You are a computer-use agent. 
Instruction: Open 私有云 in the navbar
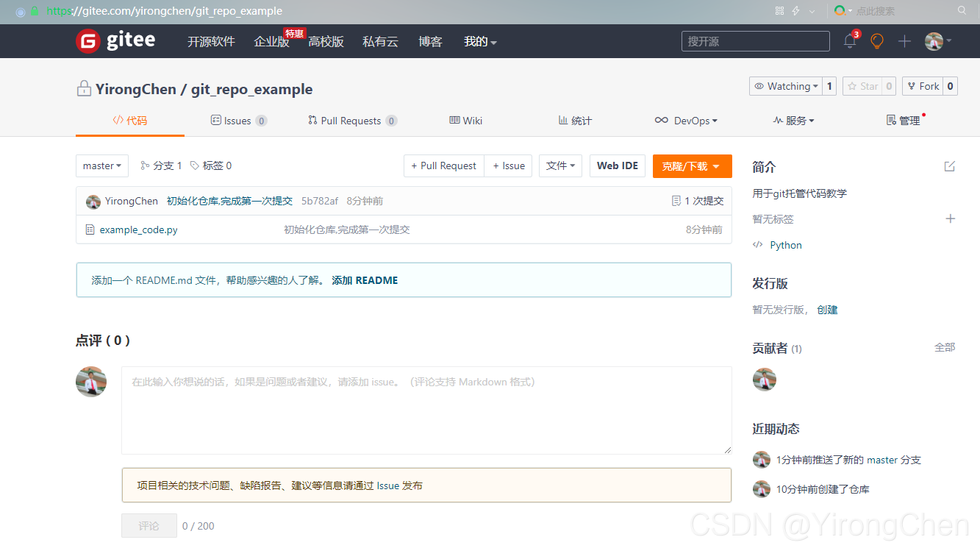380,41
